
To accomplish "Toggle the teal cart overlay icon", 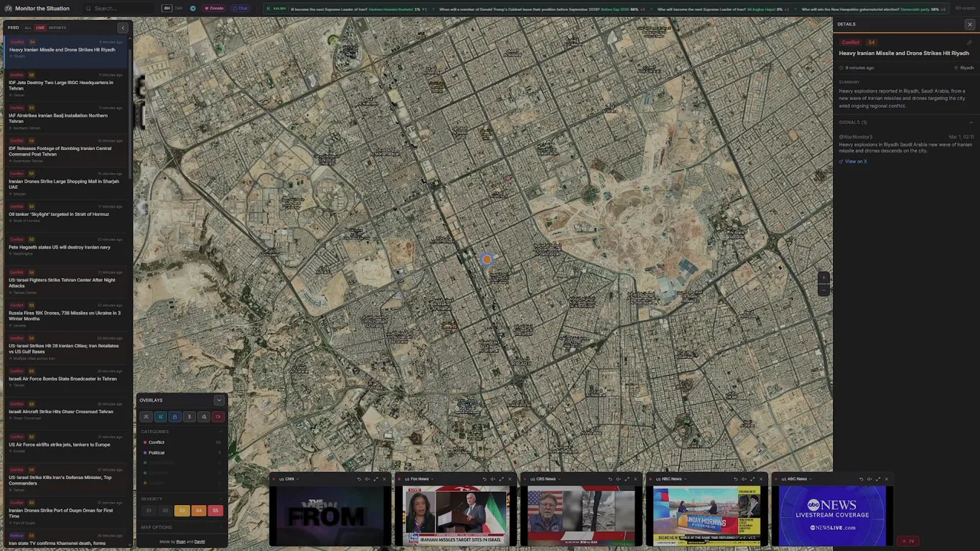I will coord(160,416).
